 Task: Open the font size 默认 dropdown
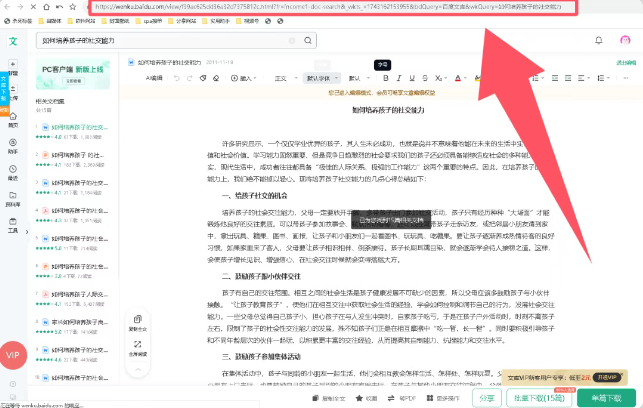click(x=359, y=78)
